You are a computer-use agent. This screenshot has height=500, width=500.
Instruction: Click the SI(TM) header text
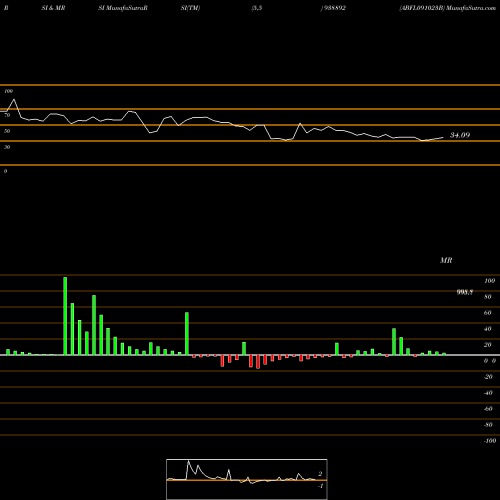point(190,8)
